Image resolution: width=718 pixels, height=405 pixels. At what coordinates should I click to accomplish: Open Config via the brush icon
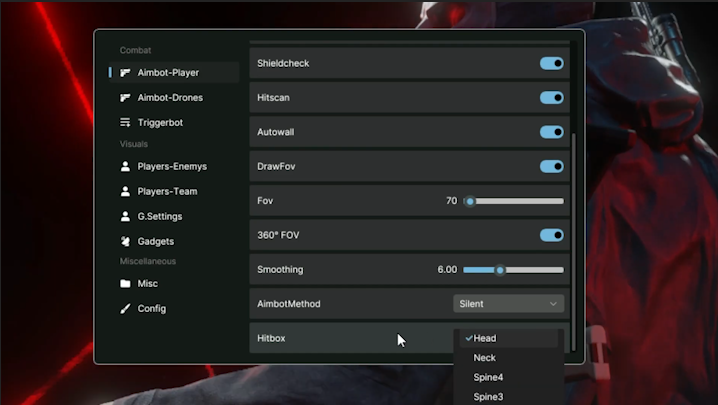coord(126,309)
